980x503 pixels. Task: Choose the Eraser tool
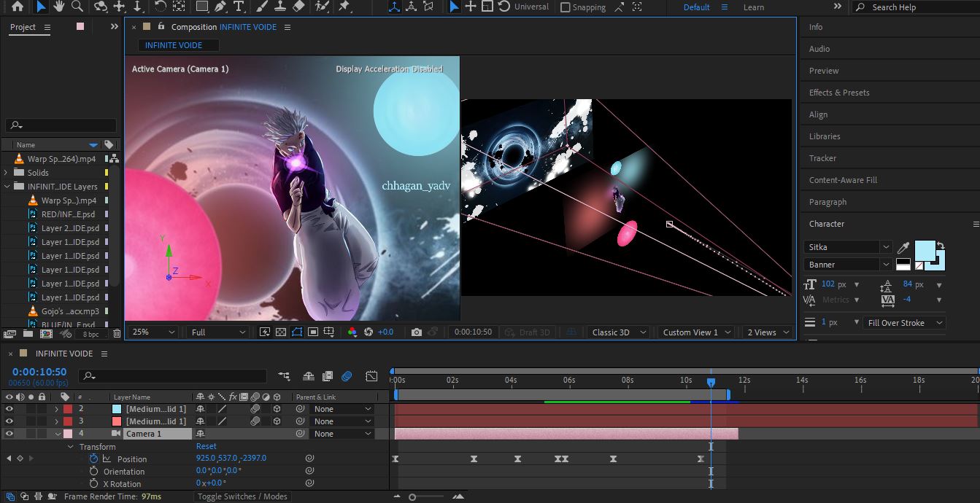tap(298, 7)
